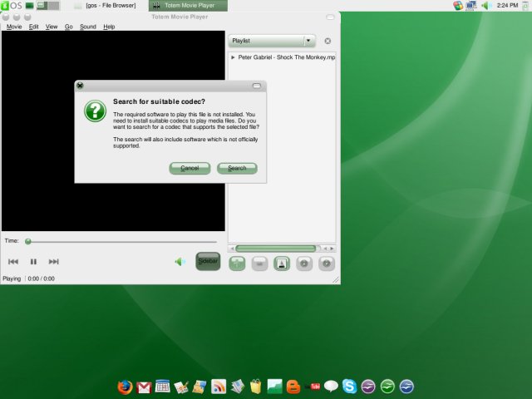Click the Time seek slider handle
This screenshot has width=532, height=399.
click(28, 241)
